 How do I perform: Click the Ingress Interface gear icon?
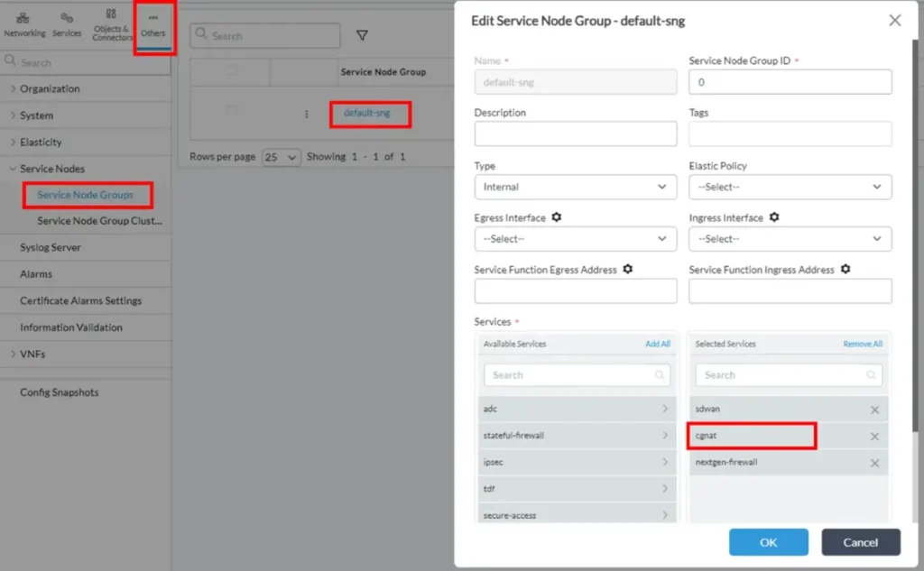tap(774, 217)
